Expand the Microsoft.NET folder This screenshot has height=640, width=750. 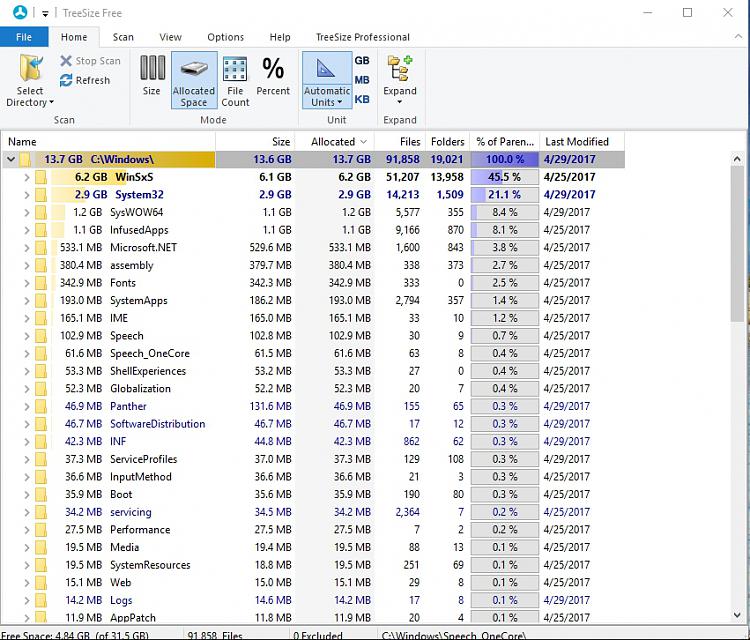click(x=27, y=248)
